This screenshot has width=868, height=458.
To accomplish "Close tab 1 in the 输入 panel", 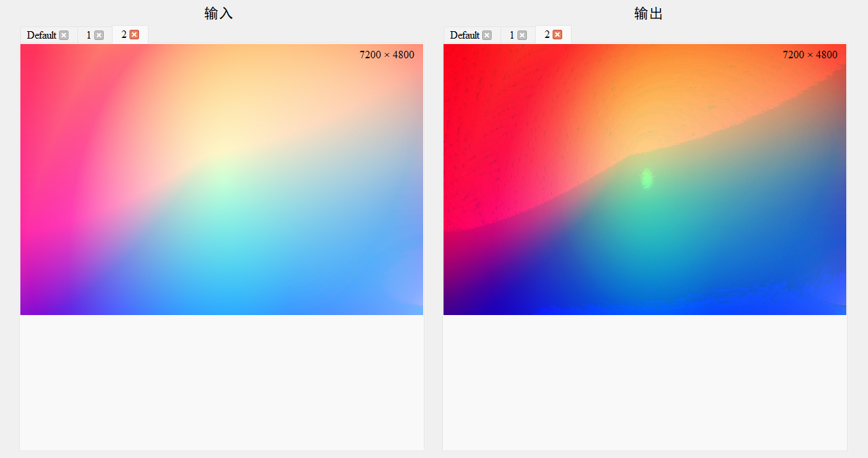I will [99, 35].
